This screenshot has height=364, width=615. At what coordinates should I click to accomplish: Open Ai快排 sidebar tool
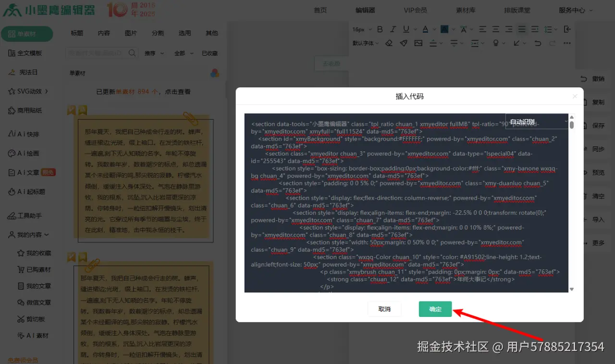tap(24, 134)
